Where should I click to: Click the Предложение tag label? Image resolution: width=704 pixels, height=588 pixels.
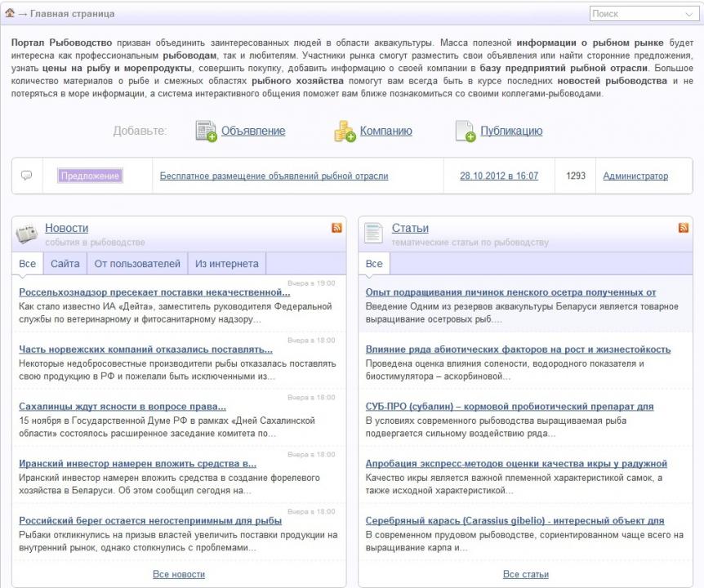click(90, 176)
